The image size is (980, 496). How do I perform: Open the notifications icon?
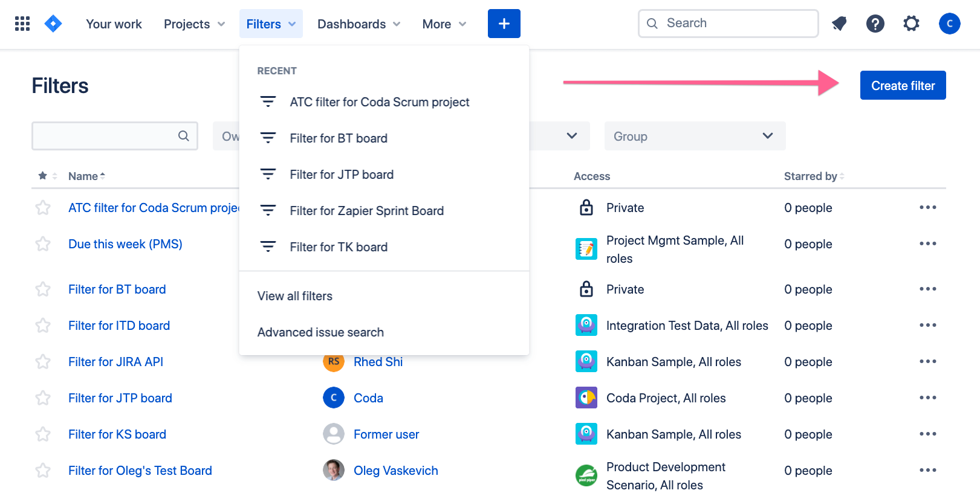tap(839, 24)
